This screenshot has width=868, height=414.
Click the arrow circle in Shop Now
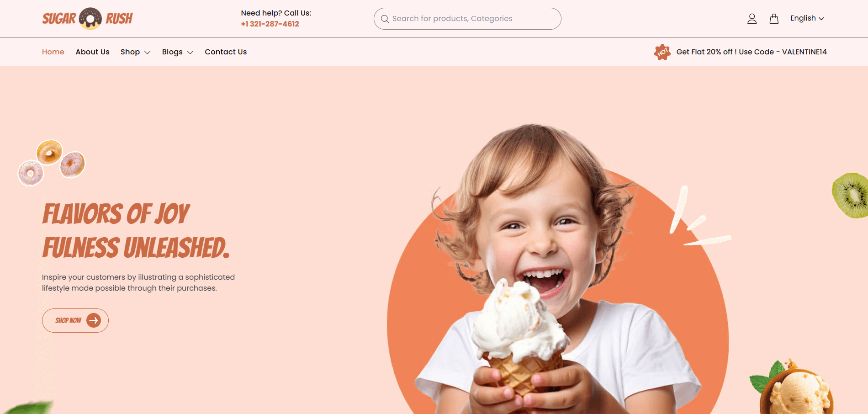click(x=94, y=320)
